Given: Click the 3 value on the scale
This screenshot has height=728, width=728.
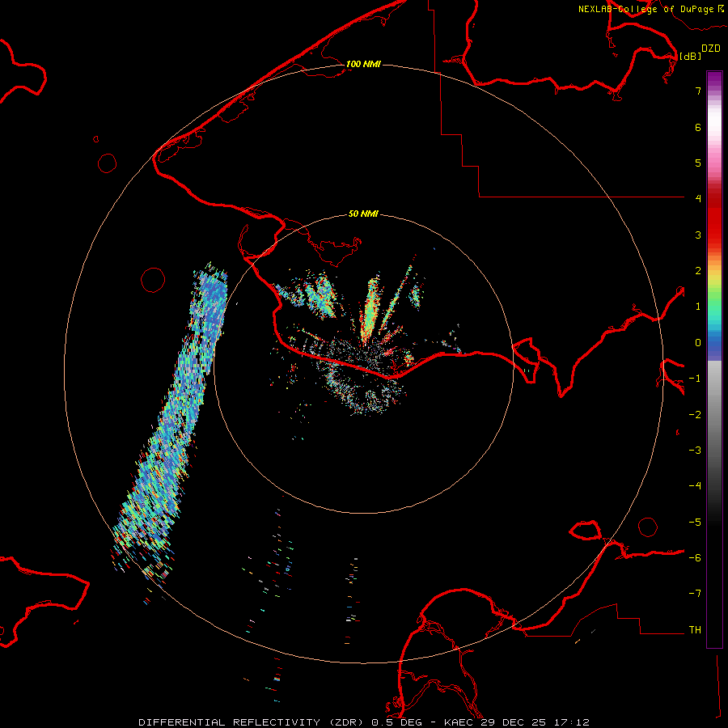Looking at the screenshot, I should pyautogui.click(x=698, y=235).
